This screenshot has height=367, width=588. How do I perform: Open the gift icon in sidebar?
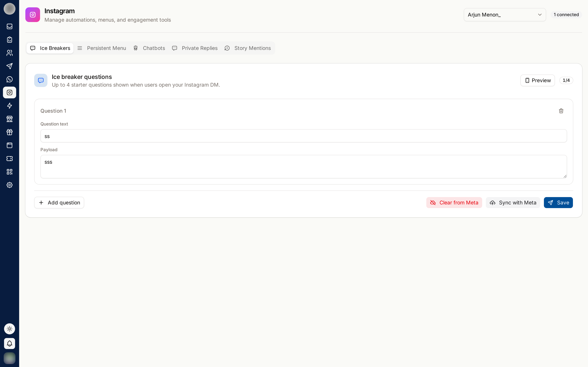(10, 132)
